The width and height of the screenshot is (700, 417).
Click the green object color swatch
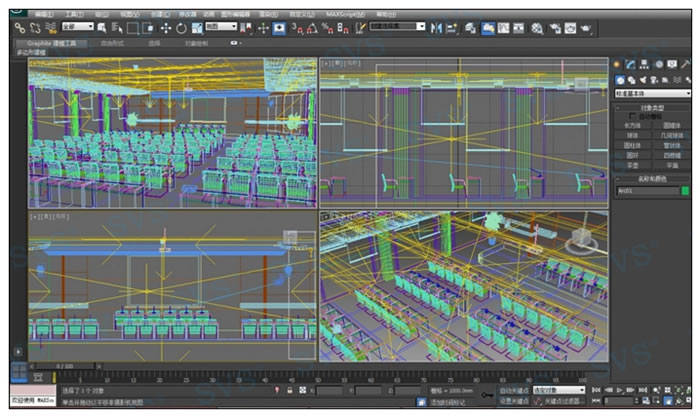tap(685, 190)
